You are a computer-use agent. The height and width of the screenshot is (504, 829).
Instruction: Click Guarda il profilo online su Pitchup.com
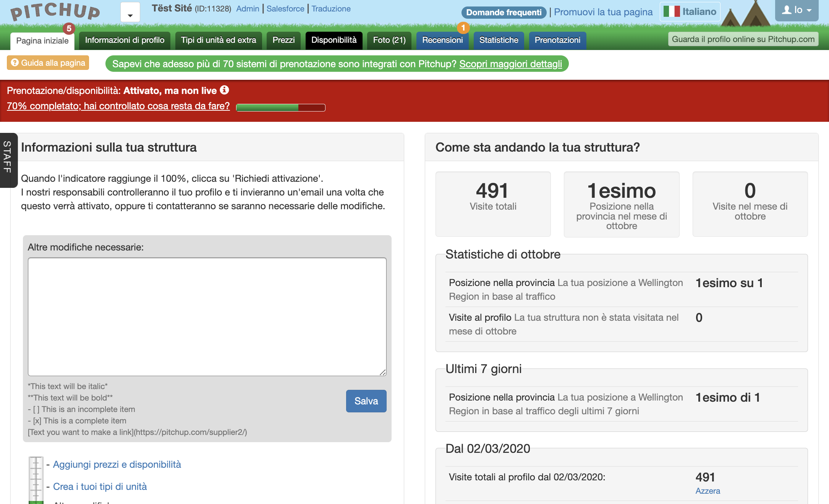coord(743,39)
